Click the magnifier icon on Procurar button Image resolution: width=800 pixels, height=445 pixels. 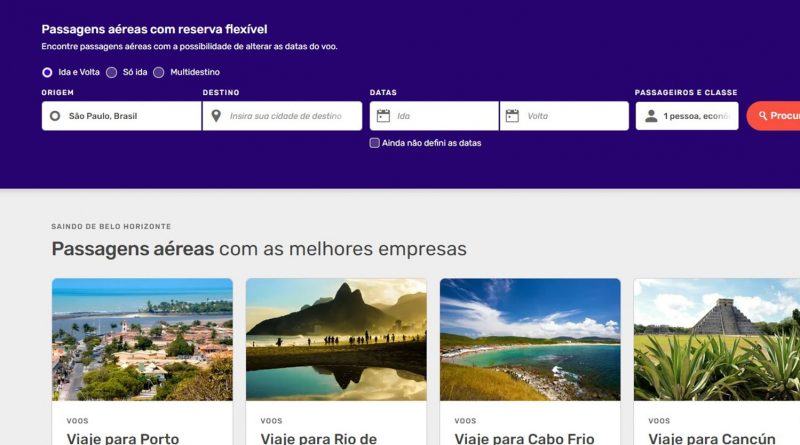pyautogui.click(x=763, y=116)
